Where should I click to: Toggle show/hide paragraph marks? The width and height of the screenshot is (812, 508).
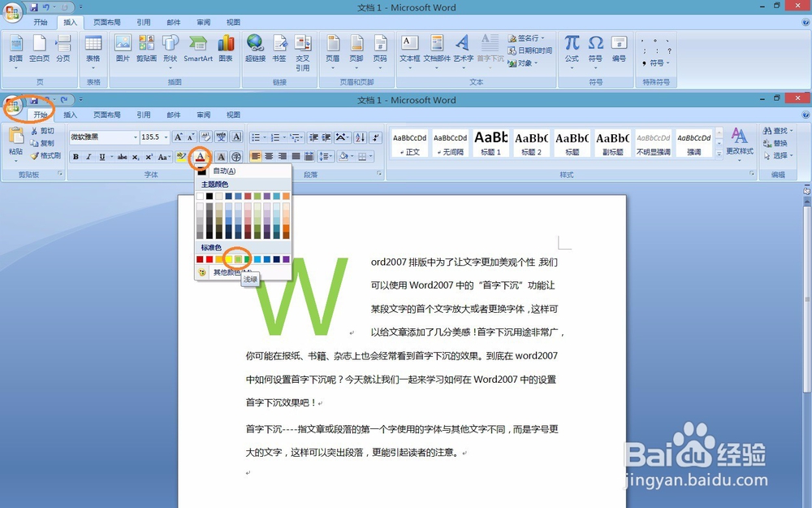click(376, 137)
